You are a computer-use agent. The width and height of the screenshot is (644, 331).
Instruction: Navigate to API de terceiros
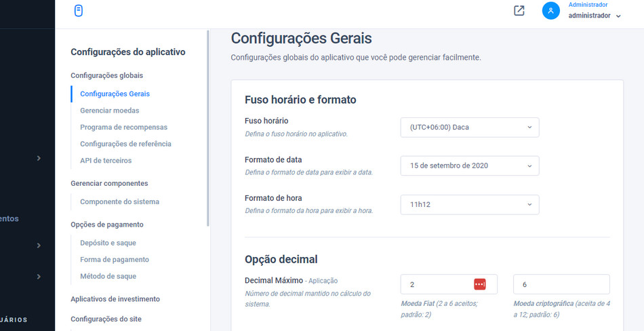pos(106,161)
